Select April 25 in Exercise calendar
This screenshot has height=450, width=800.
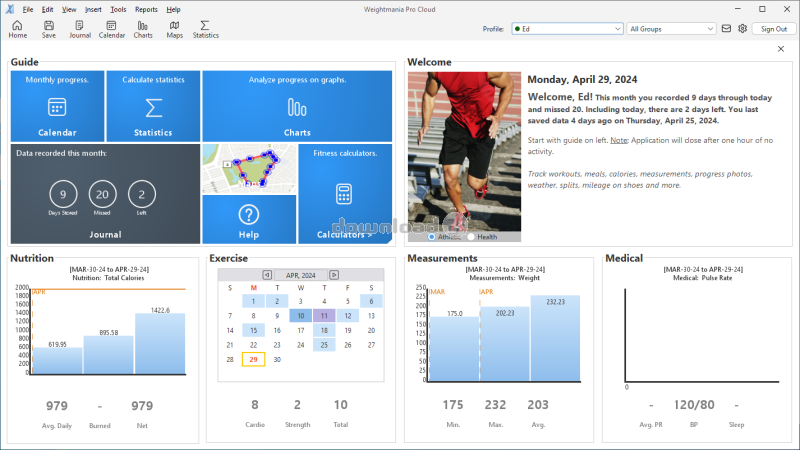[324, 345]
